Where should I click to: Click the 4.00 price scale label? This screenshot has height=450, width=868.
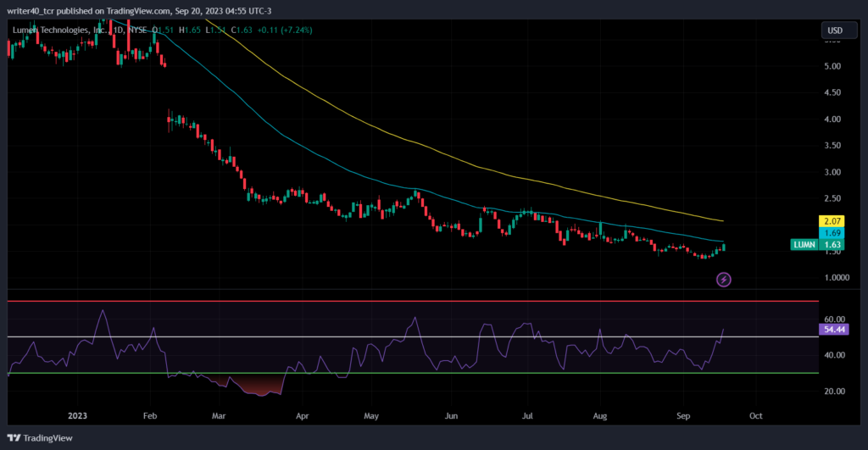tap(832, 119)
